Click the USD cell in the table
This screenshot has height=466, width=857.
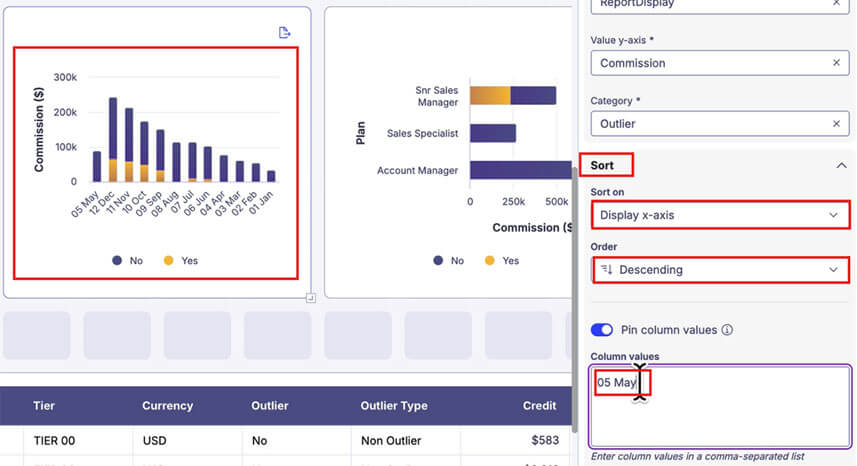(x=154, y=440)
